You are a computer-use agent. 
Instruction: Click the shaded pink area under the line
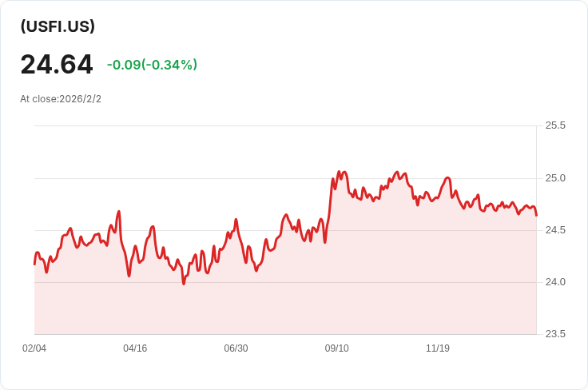pyautogui.click(x=320, y=296)
